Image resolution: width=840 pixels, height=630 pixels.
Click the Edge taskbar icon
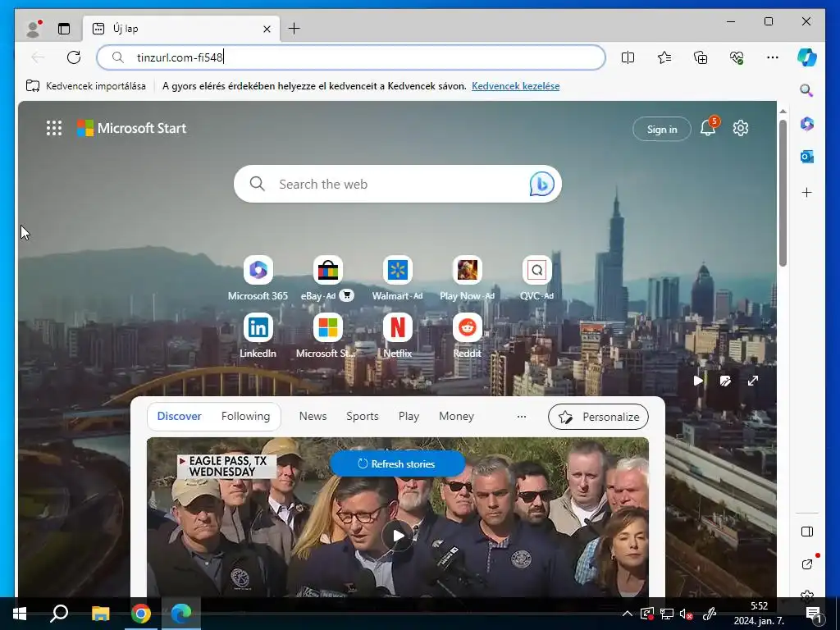pos(181,614)
